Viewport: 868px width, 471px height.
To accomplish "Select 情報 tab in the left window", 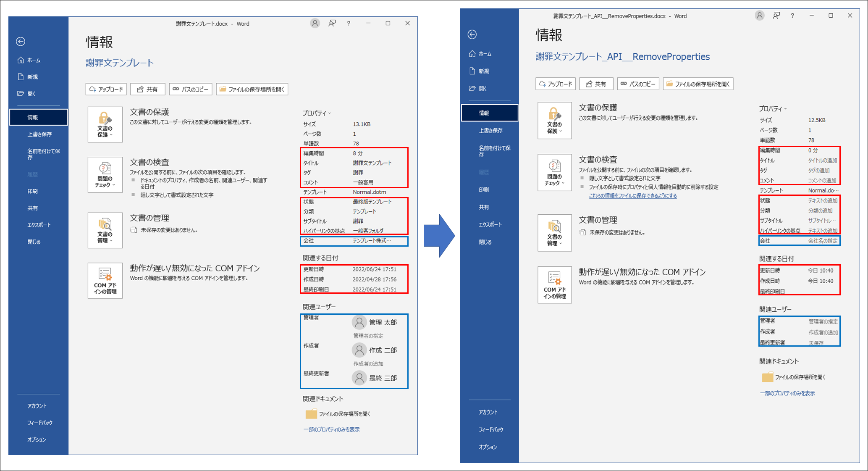I will click(39, 117).
